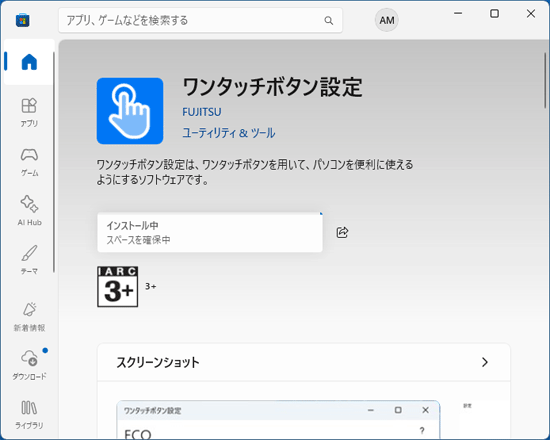Viewport: 550px width, 440px height.
Task: Click the main page vertical scrollbar
Action: [545, 80]
